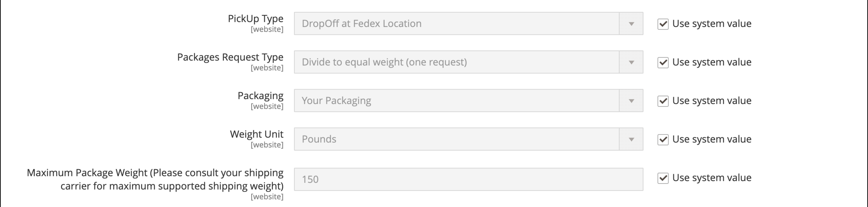868x207 pixels.
Task: Click the 'PickUp Type' field label
Action: 255,19
